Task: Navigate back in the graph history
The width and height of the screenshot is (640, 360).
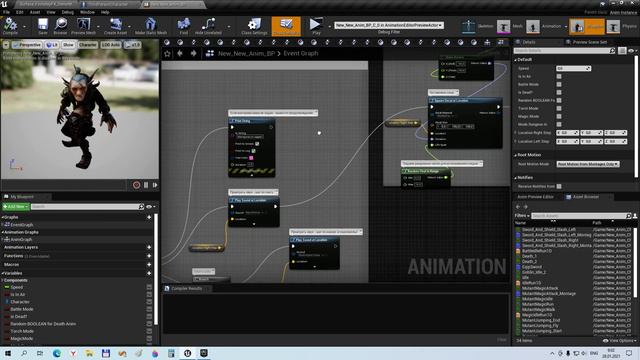Action: pos(180,53)
